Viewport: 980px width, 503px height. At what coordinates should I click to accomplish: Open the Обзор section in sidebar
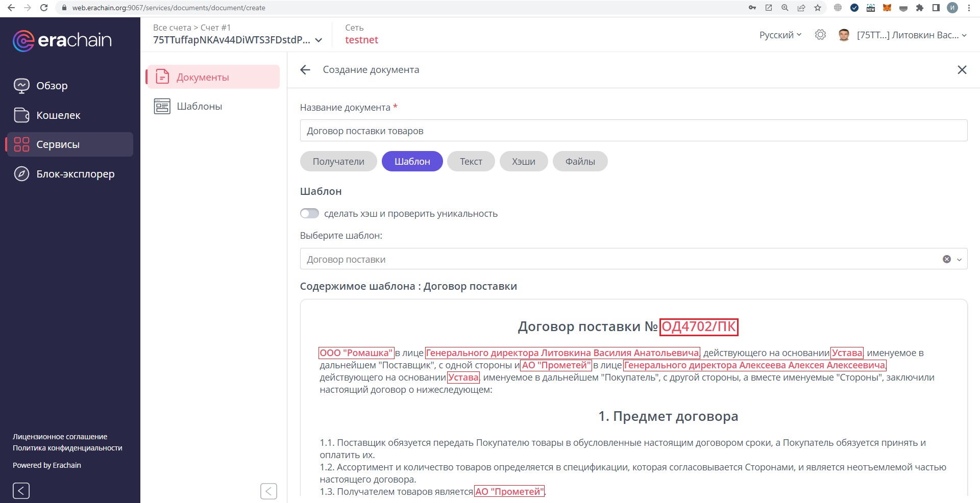[52, 86]
